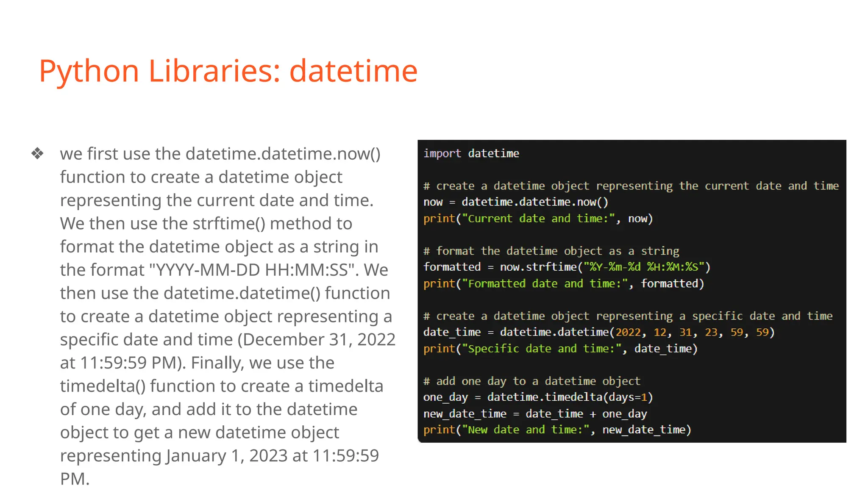Click the comment about a specific date and time
This screenshot has width=868, height=488.
tap(628, 316)
